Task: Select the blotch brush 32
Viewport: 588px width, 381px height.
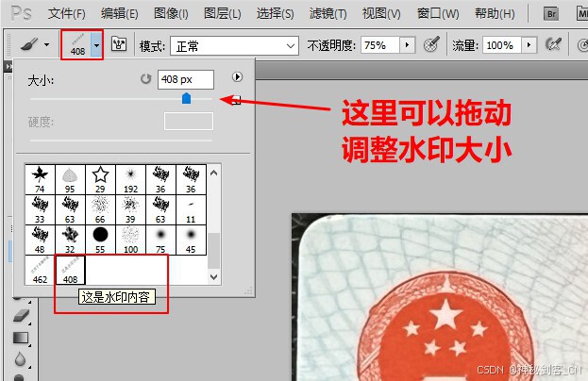Action: point(70,240)
